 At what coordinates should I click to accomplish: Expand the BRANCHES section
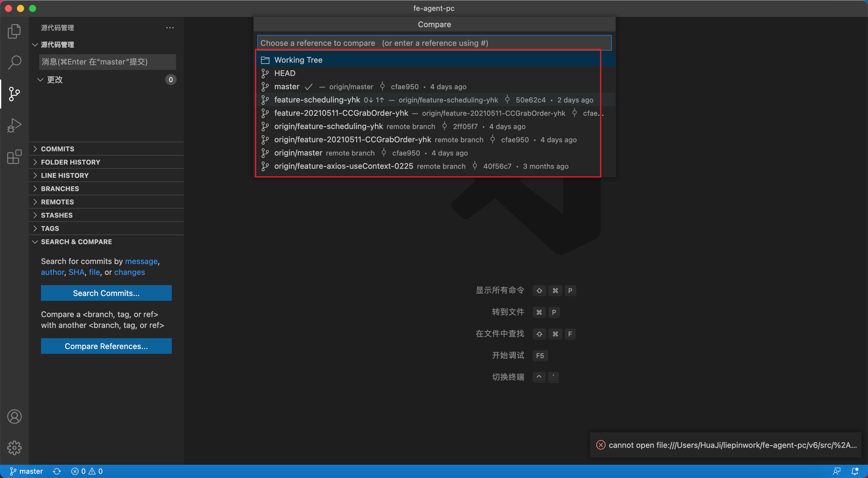(x=60, y=189)
